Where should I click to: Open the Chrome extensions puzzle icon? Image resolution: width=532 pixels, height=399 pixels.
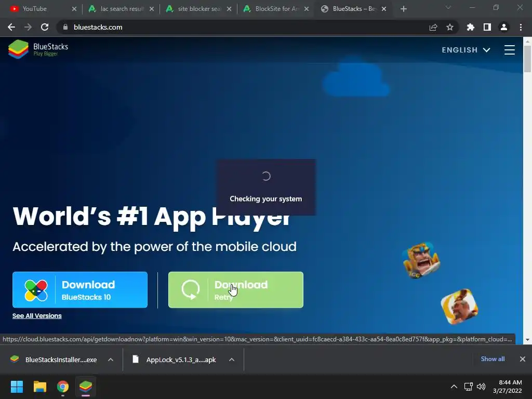pyautogui.click(x=471, y=27)
